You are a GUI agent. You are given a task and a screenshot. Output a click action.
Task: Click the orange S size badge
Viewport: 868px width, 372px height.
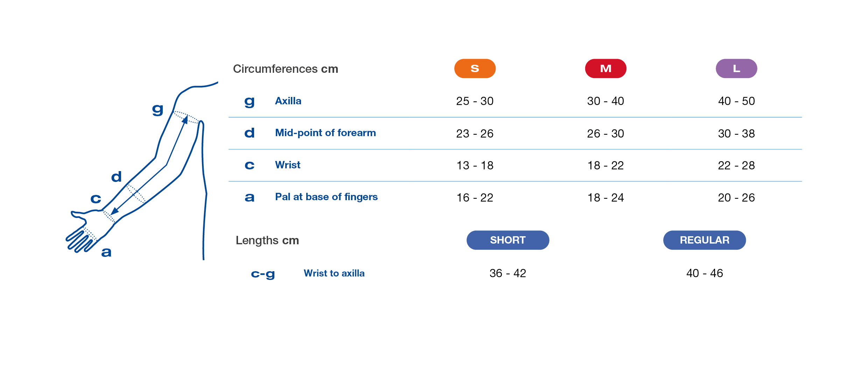tap(475, 69)
